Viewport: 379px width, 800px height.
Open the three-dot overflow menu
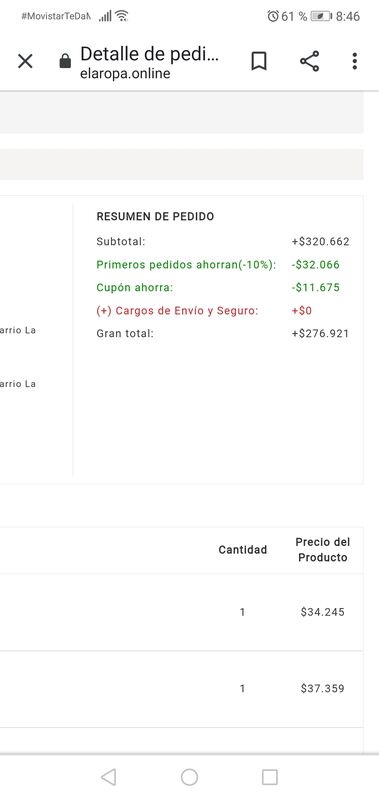click(355, 61)
